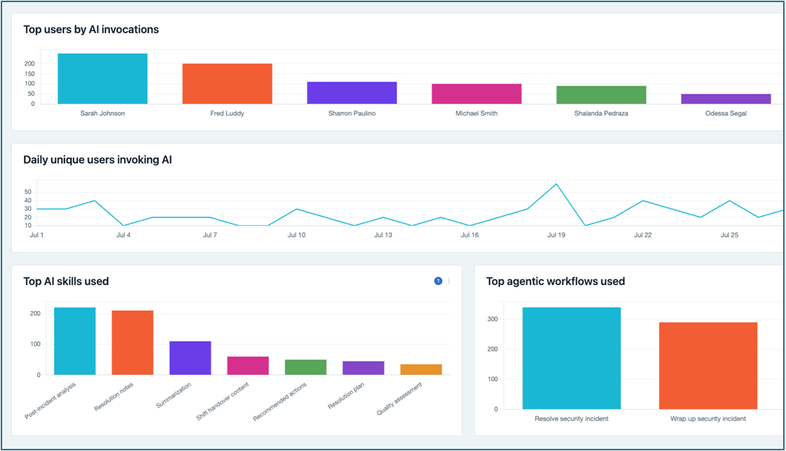
Task: Click the teal Sarah Johnson bar
Action: pos(103,79)
